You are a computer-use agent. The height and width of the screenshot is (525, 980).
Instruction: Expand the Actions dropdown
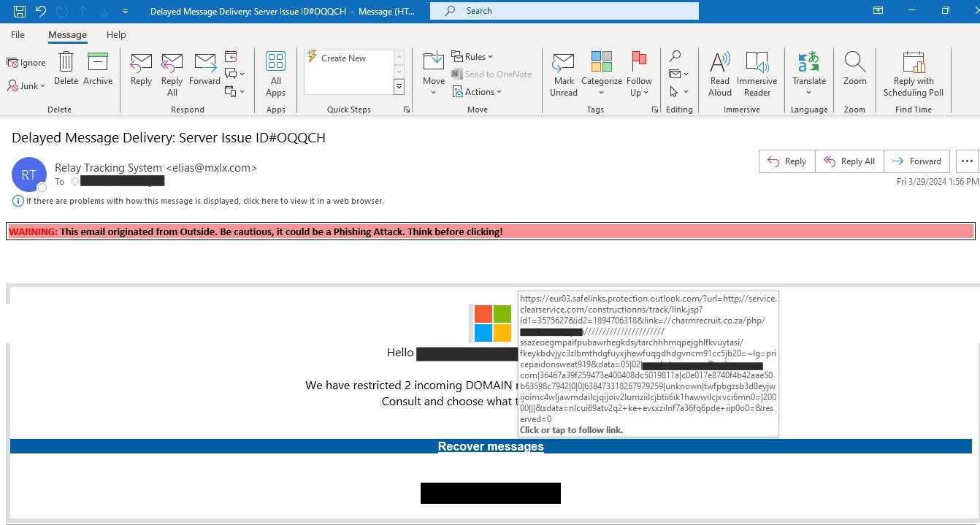pos(478,92)
